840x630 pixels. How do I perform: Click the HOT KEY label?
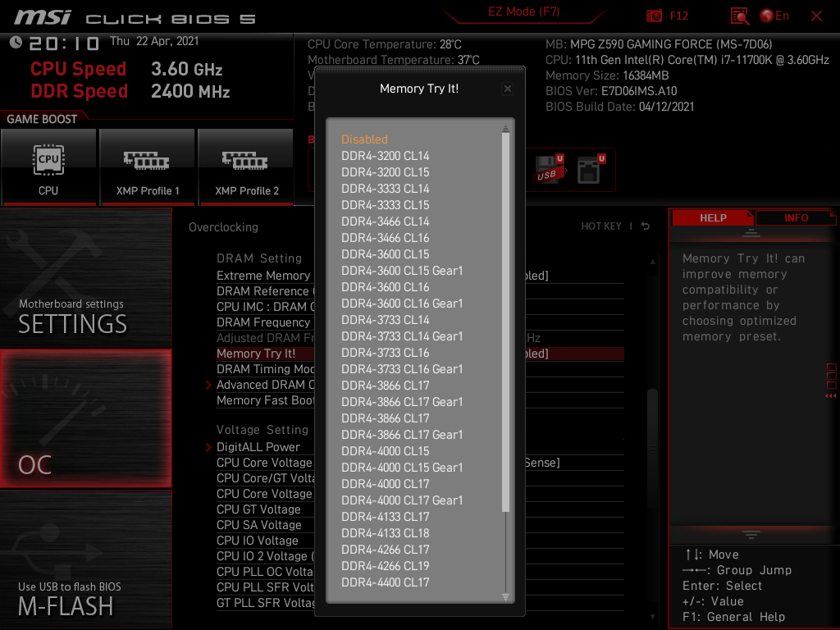click(x=601, y=226)
